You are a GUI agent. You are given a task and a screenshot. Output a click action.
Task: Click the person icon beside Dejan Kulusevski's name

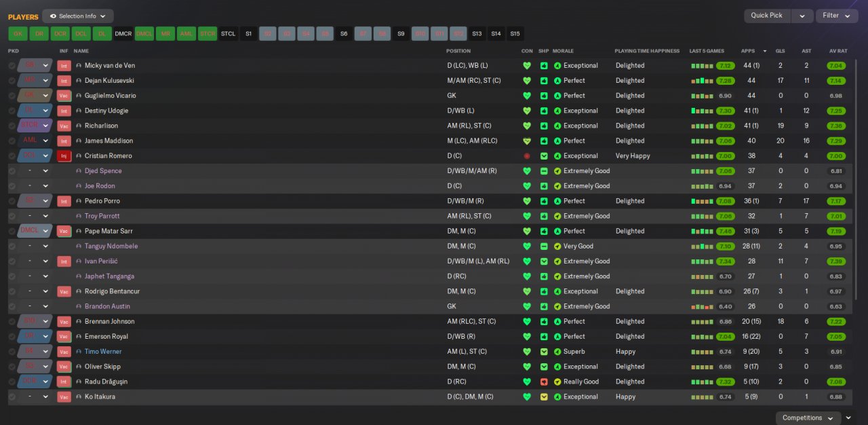(x=79, y=81)
